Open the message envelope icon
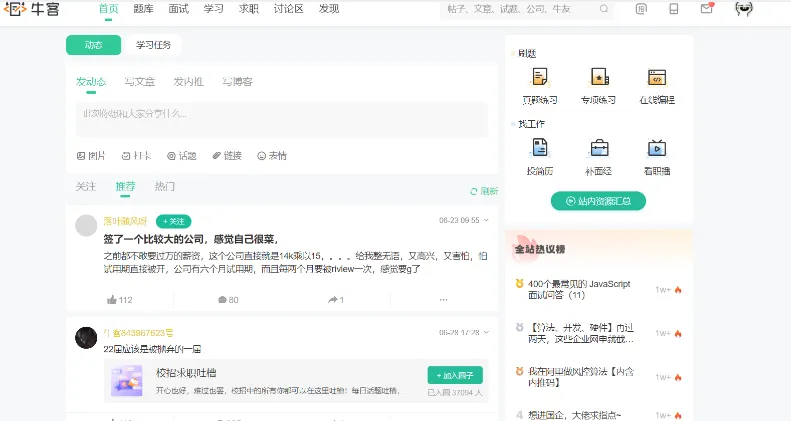 click(707, 9)
